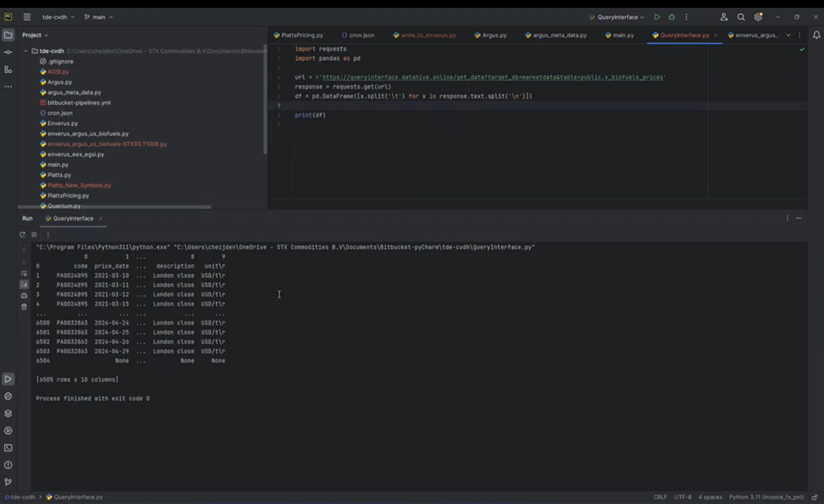Click tde-cvdh breadcrumb in status bar

tap(20, 497)
